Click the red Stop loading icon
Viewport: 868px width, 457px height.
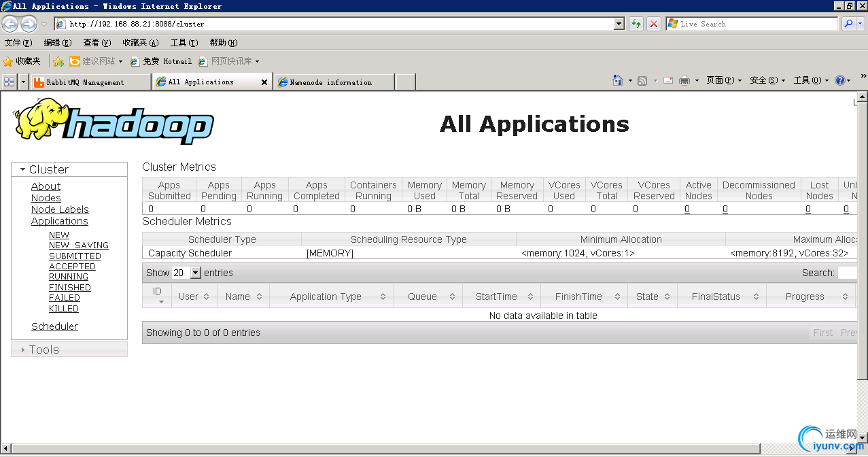[653, 24]
